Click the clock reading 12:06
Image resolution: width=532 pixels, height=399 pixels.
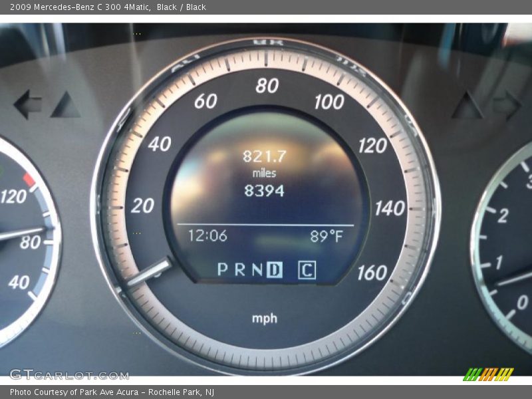(207, 235)
